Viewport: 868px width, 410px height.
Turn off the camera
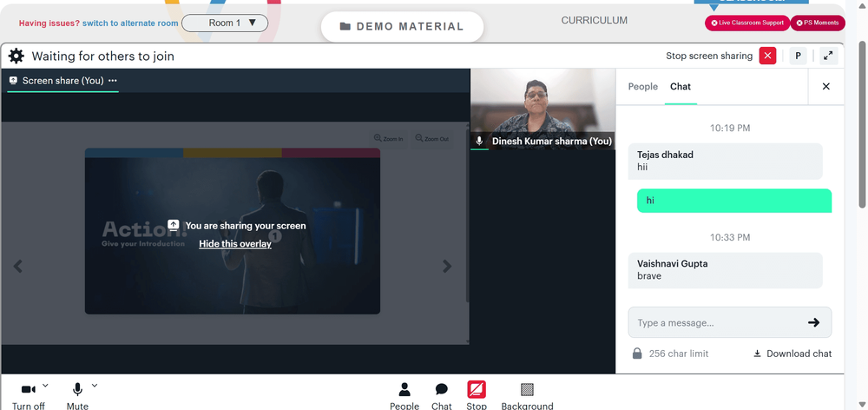pyautogui.click(x=29, y=395)
